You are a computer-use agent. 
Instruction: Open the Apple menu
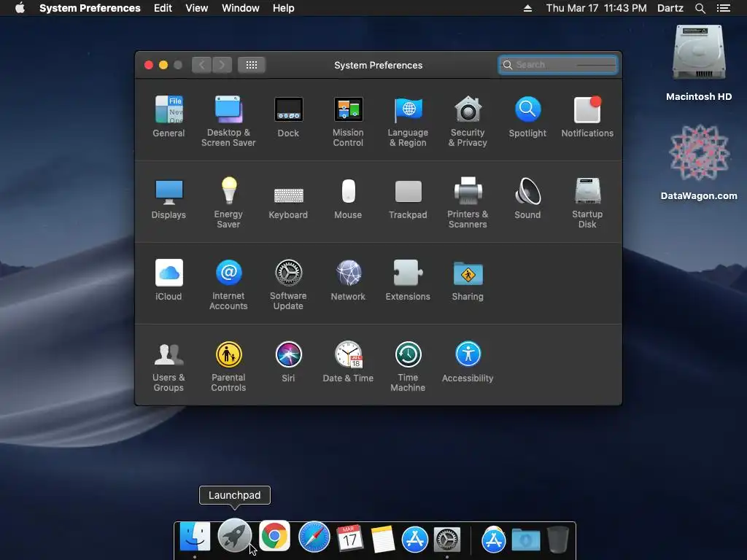click(x=20, y=8)
